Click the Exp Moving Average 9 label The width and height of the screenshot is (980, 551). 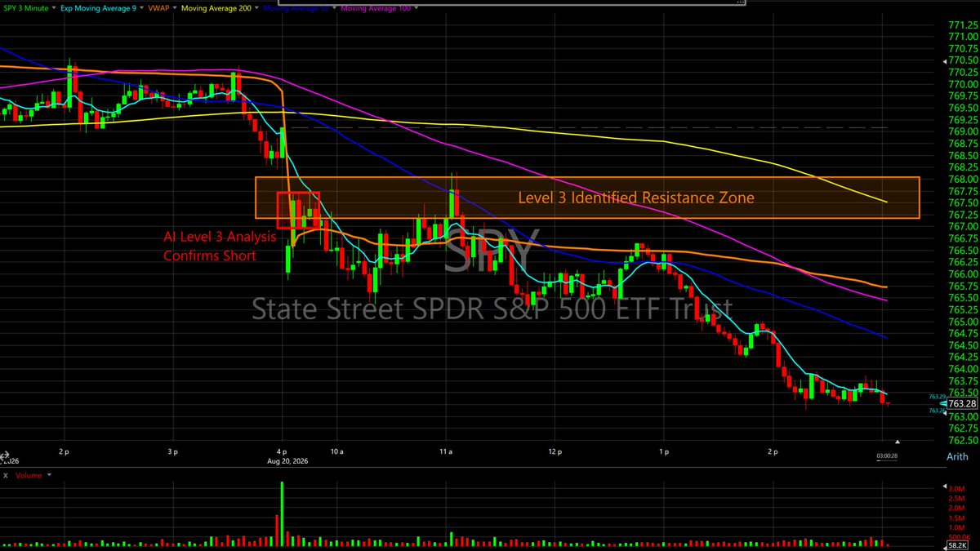click(x=98, y=8)
